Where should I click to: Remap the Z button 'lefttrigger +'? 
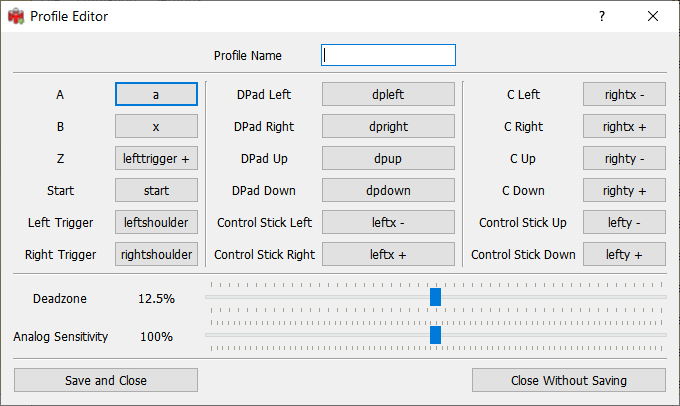(x=156, y=158)
